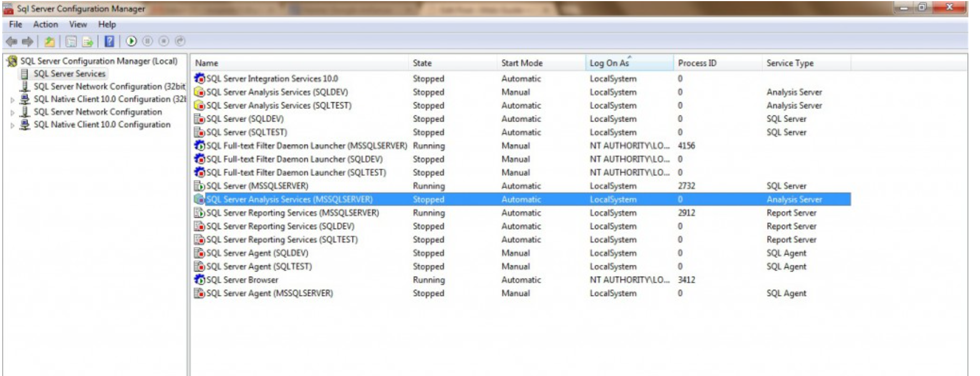Open the Action menu
The height and width of the screenshot is (376, 980).
click(x=45, y=24)
